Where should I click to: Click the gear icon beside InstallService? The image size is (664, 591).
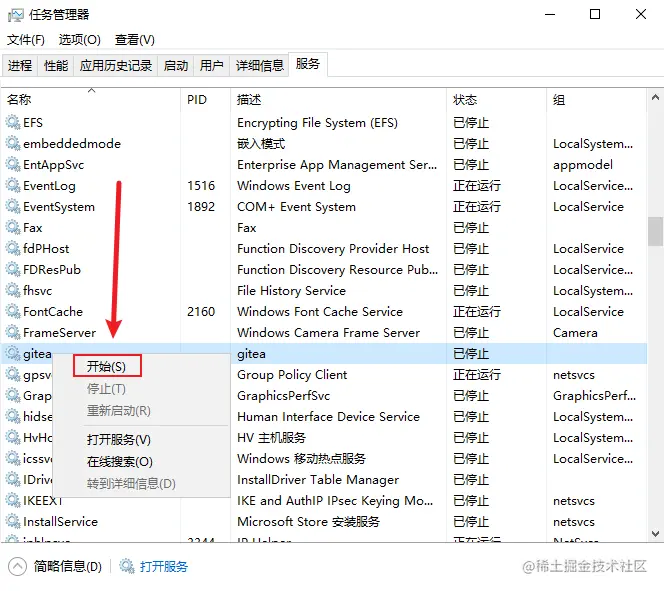13,522
